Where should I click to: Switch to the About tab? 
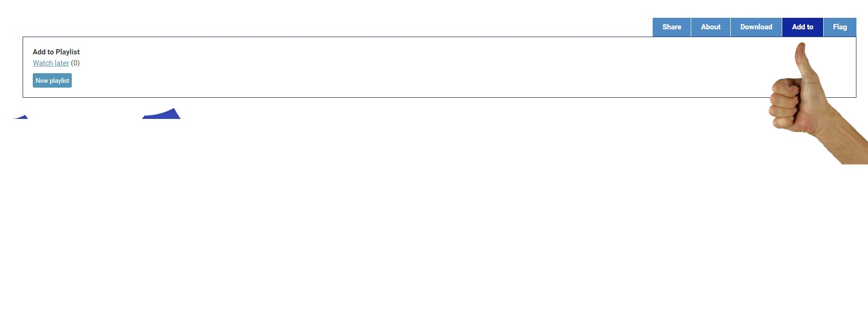pos(710,27)
